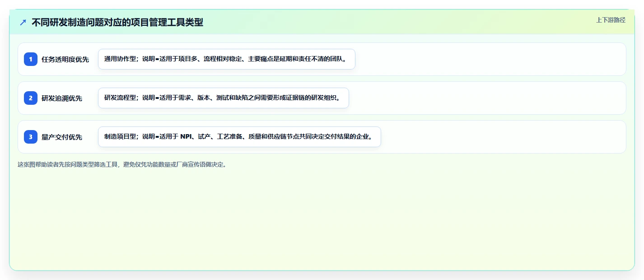The image size is (644, 280).
Task: Click the 通用协作型 description box
Action: tap(227, 59)
